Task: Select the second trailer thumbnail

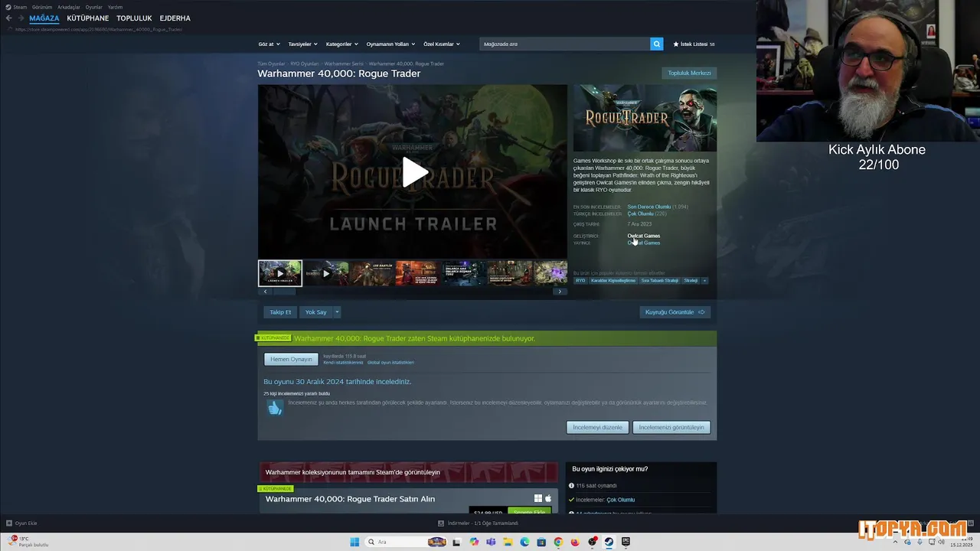Action: point(326,273)
